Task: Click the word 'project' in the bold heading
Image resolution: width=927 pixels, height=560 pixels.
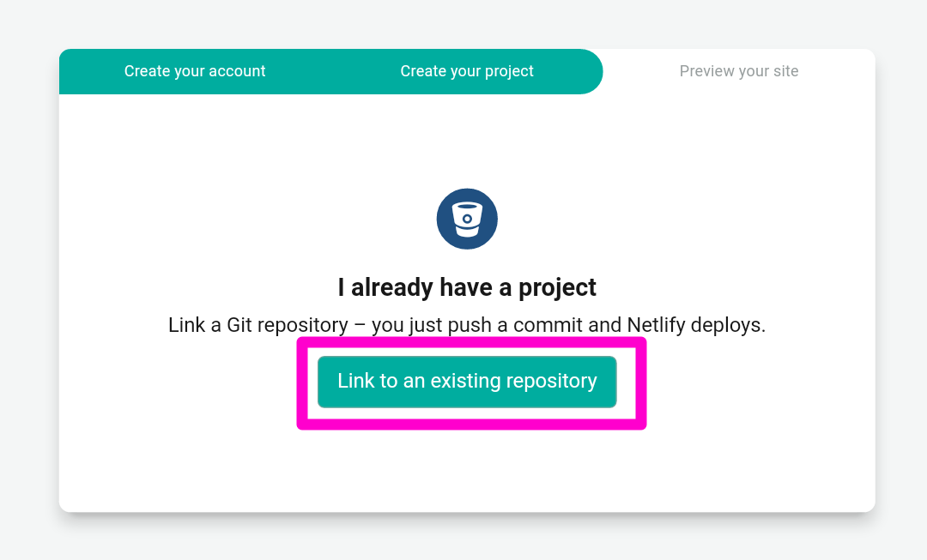Action: (558, 288)
